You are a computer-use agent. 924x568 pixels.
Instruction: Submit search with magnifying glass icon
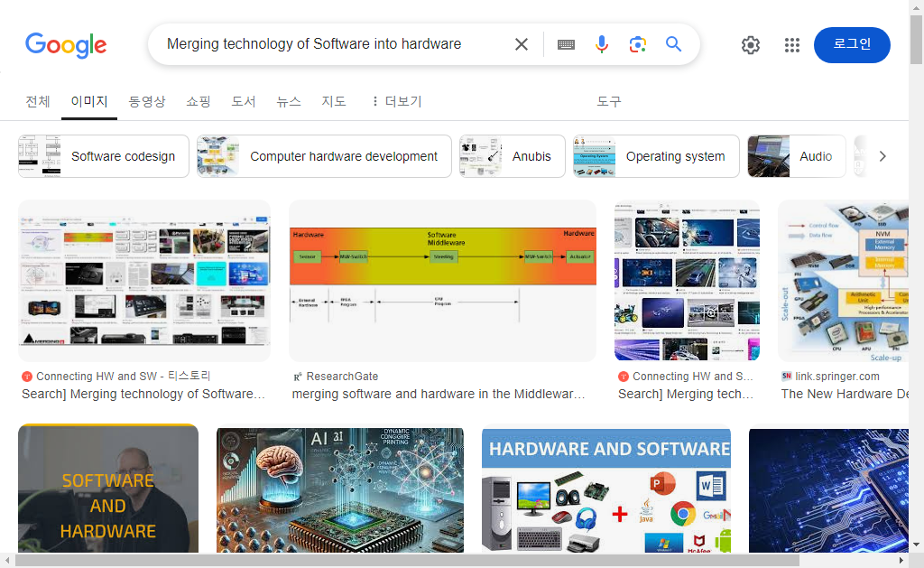[x=673, y=43]
